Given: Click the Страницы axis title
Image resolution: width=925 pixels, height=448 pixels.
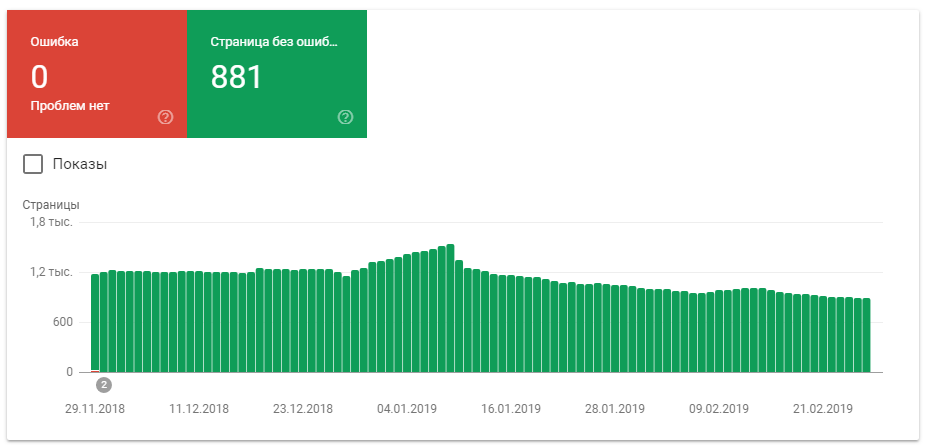Looking at the screenshot, I should pos(51,205).
